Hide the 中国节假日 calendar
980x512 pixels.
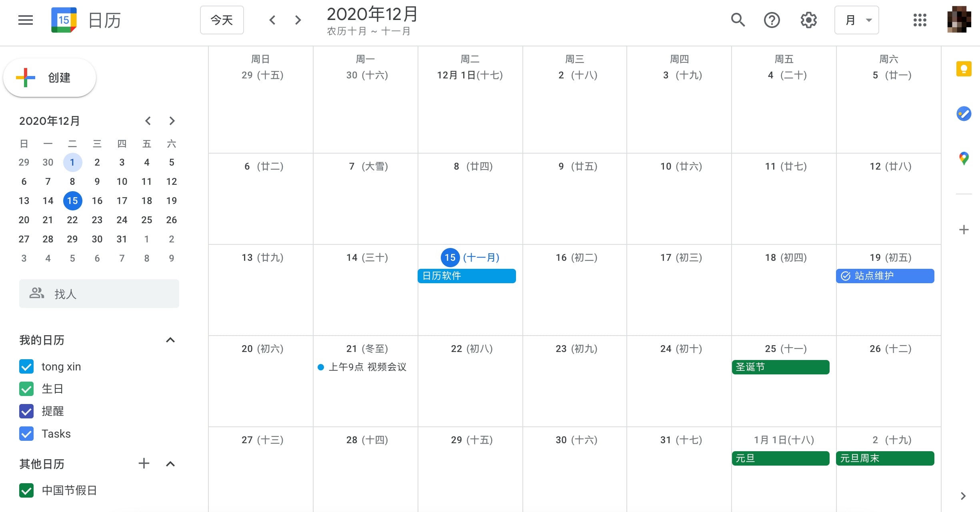26,490
